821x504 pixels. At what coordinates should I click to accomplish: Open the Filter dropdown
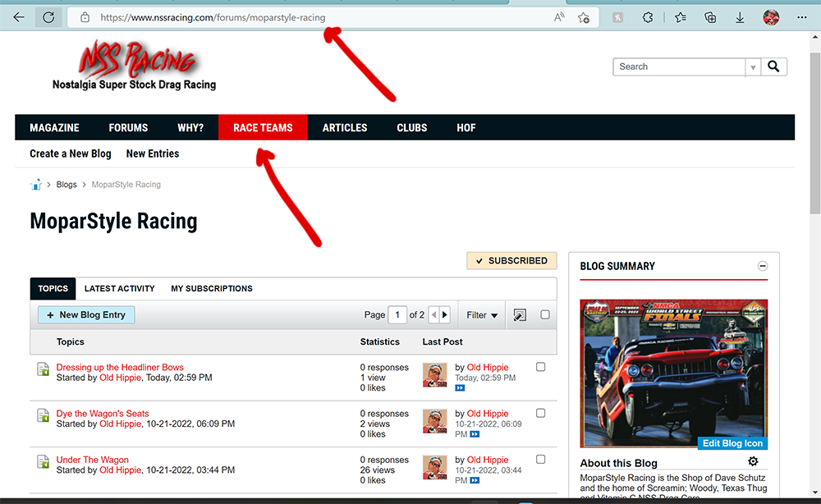click(x=482, y=315)
